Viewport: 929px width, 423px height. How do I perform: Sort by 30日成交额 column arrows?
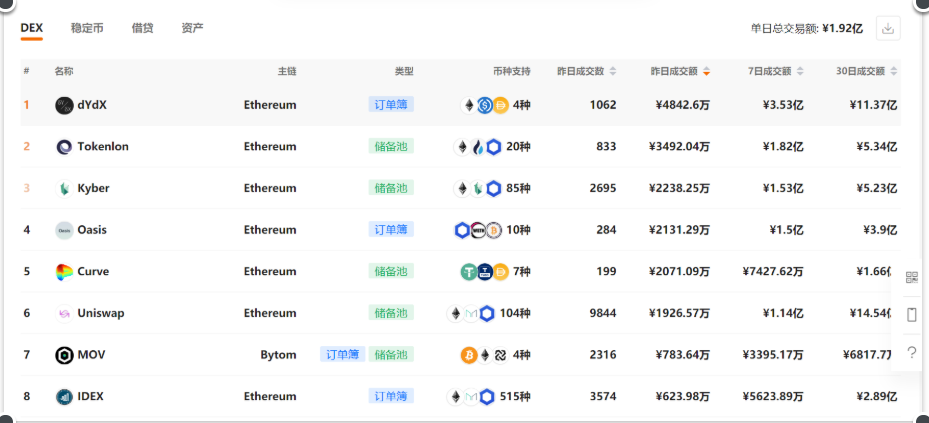893,72
